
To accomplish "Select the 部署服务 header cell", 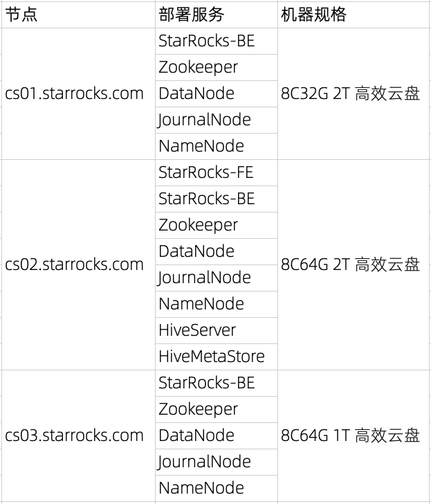I will tap(217, 15).
